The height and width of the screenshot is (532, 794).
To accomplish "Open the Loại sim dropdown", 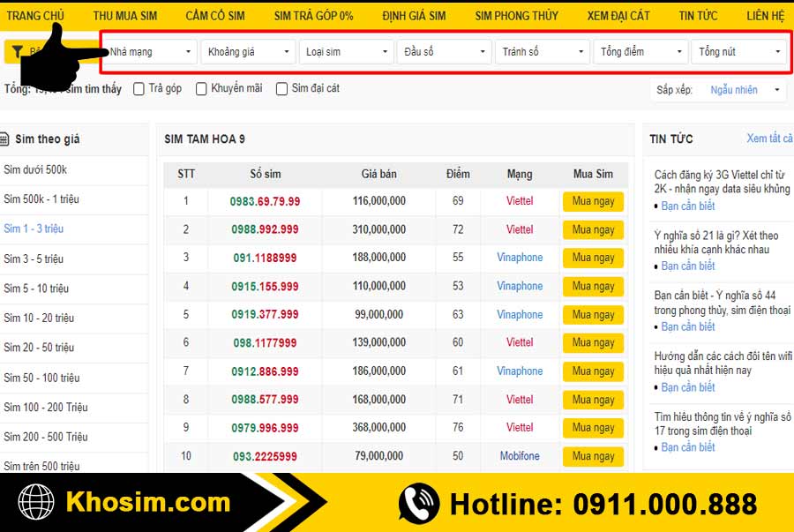I will (x=346, y=51).
